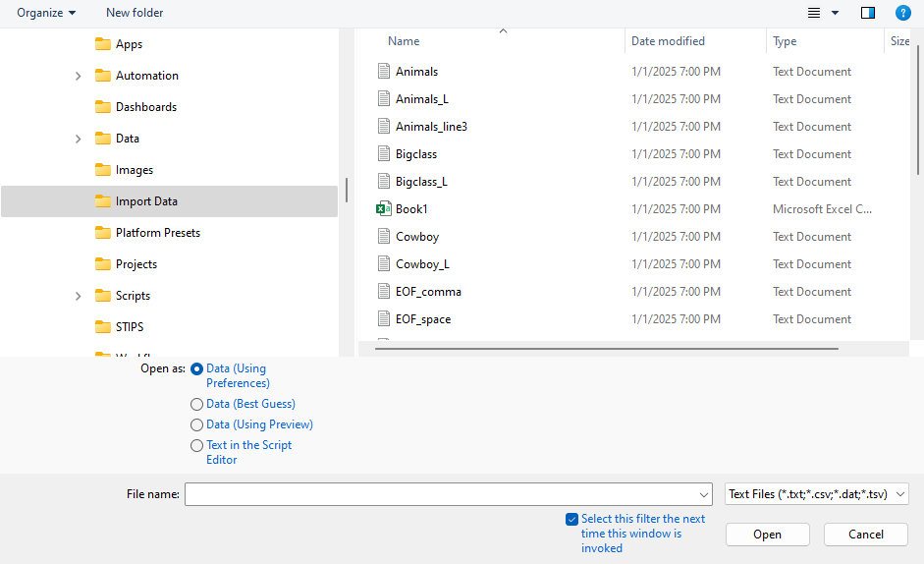Select the Platform Presets folder name
Image resolution: width=924 pixels, height=564 pixels.
pyautogui.click(x=158, y=233)
